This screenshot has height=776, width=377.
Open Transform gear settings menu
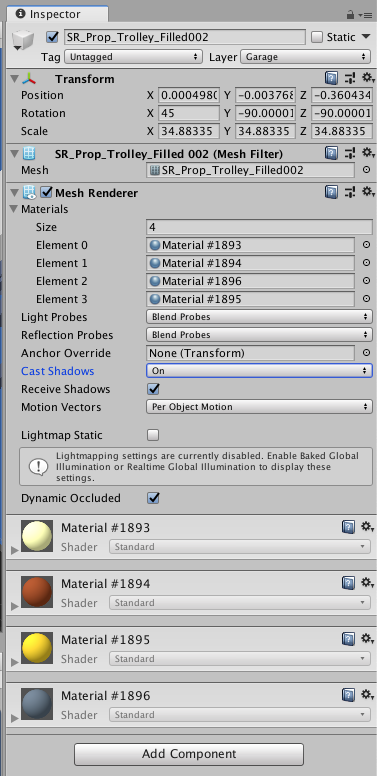[368, 78]
